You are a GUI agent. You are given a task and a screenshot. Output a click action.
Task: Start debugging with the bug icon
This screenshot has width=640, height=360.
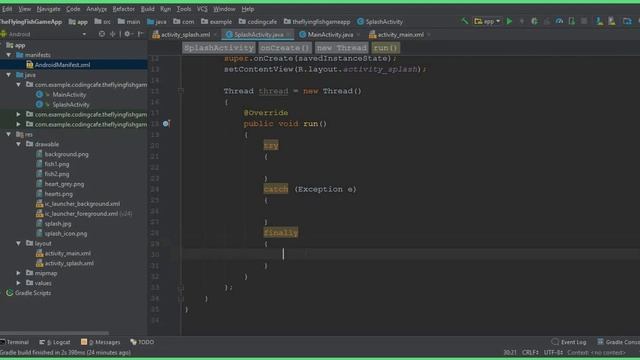534,21
